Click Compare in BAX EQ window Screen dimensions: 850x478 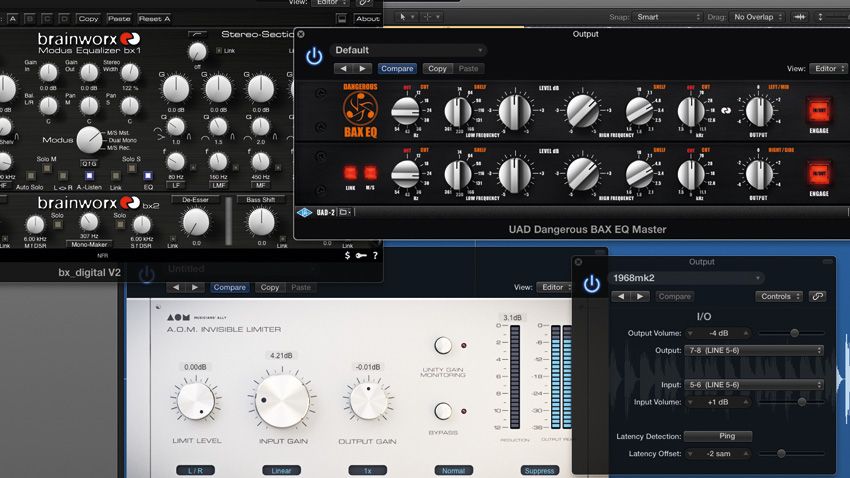pos(397,68)
